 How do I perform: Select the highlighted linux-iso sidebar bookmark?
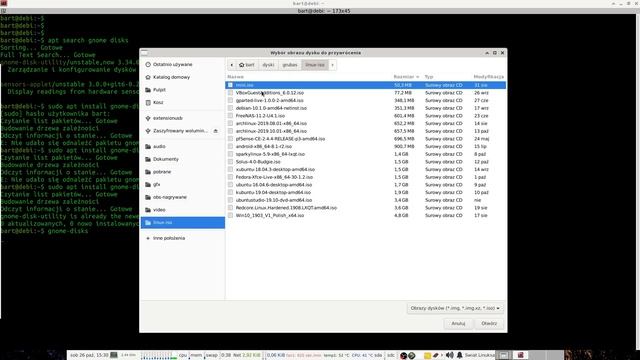182,222
